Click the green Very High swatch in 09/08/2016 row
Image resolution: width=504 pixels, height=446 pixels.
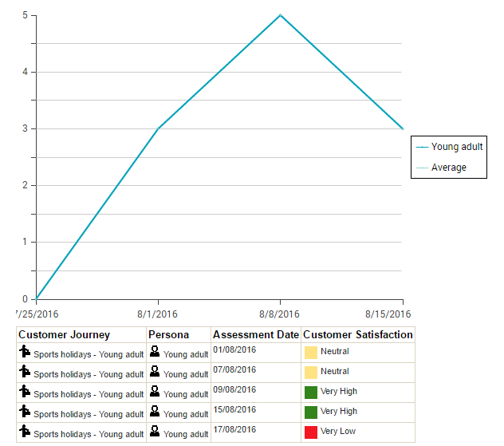click(311, 392)
